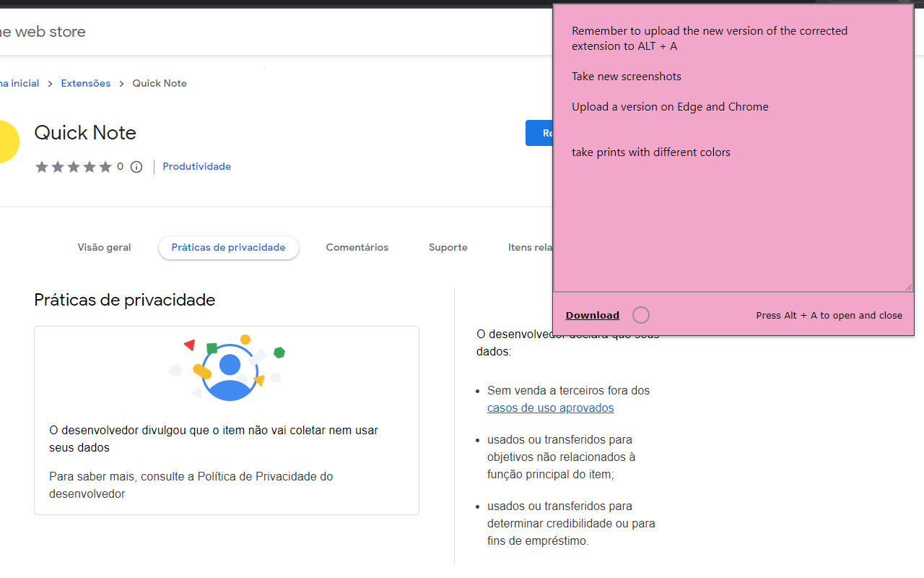This screenshot has width=924, height=578.
Task: Click the 'Upload a version on Edge and Chrome' line
Action: click(670, 107)
